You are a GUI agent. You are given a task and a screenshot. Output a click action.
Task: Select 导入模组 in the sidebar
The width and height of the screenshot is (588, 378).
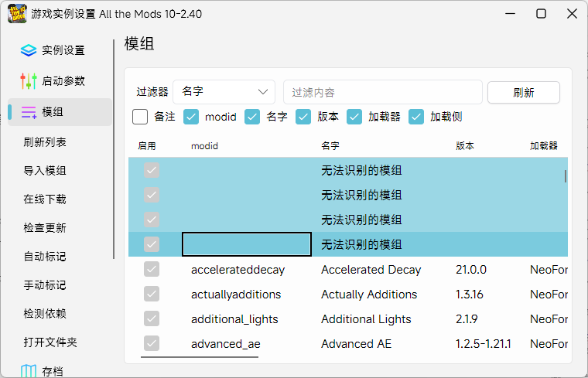(45, 171)
